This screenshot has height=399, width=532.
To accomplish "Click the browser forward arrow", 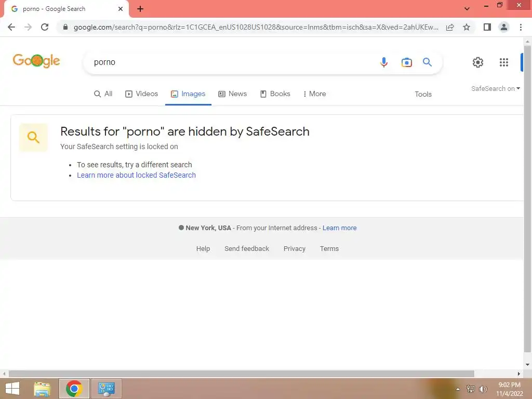I will [28, 27].
